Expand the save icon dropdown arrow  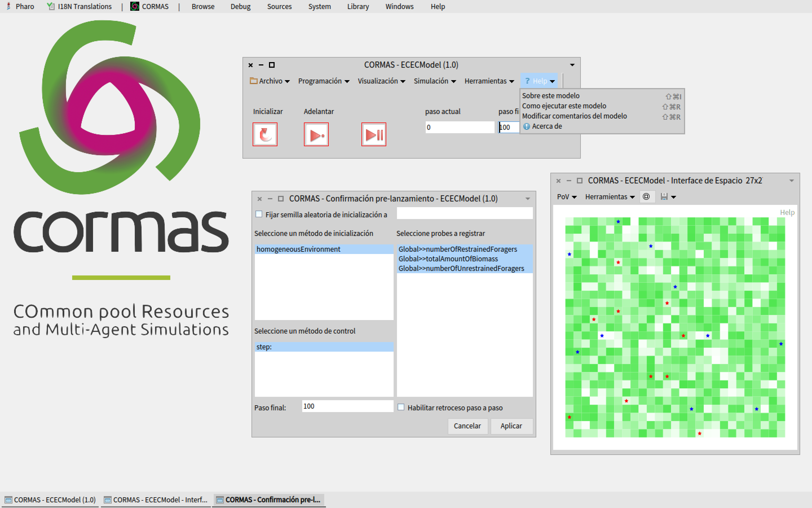click(673, 197)
